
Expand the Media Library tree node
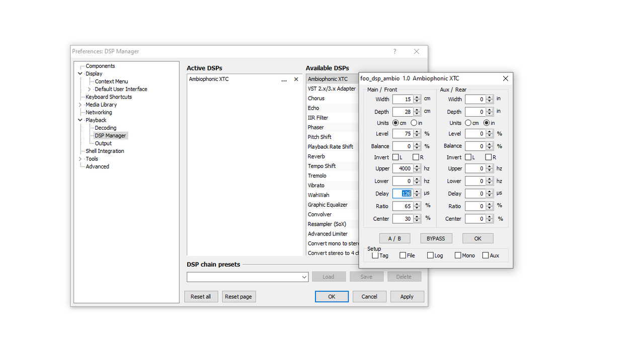[80, 105]
